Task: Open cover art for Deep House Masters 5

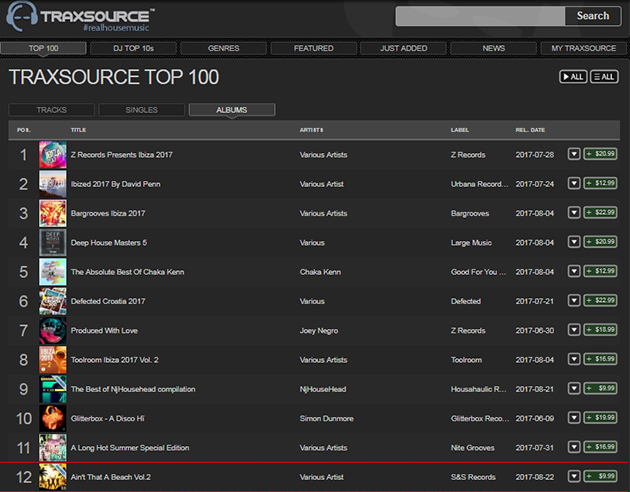Action: [53, 243]
